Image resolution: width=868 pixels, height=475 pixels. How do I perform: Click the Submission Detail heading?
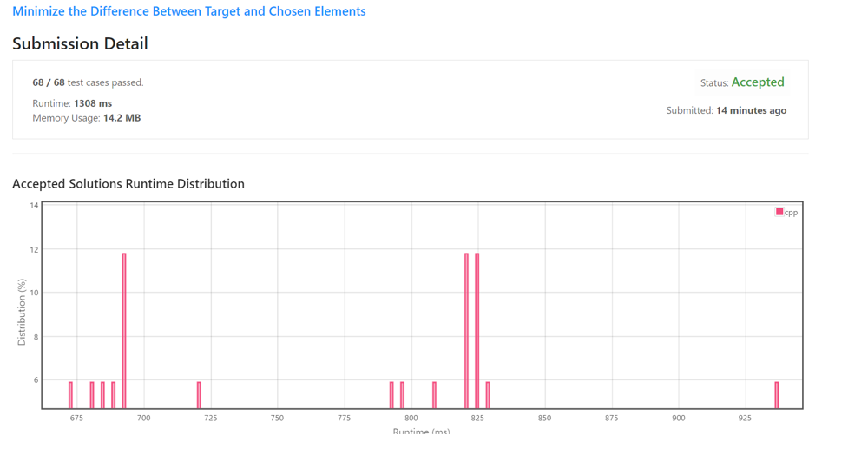coord(80,43)
